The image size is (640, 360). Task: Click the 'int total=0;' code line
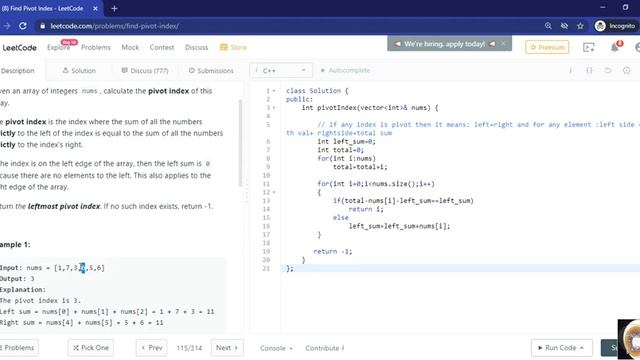pos(340,150)
